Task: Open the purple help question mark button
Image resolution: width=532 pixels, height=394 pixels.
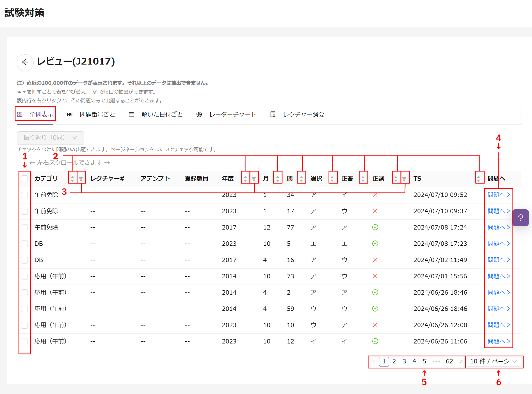Action: click(x=520, y=218)
